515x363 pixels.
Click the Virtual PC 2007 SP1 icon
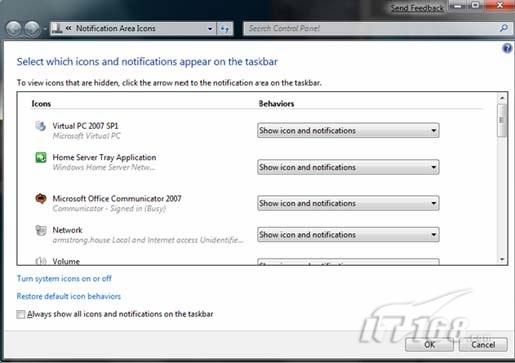41,126
